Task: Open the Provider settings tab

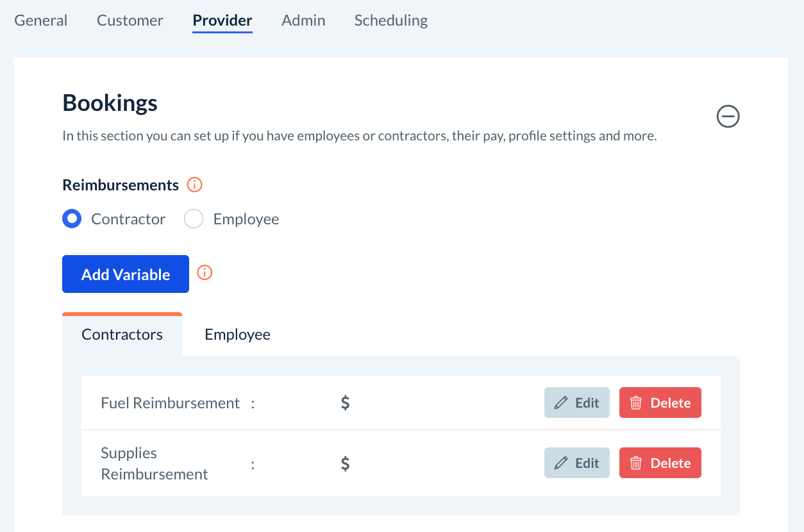Action: (x=222, y=21)
